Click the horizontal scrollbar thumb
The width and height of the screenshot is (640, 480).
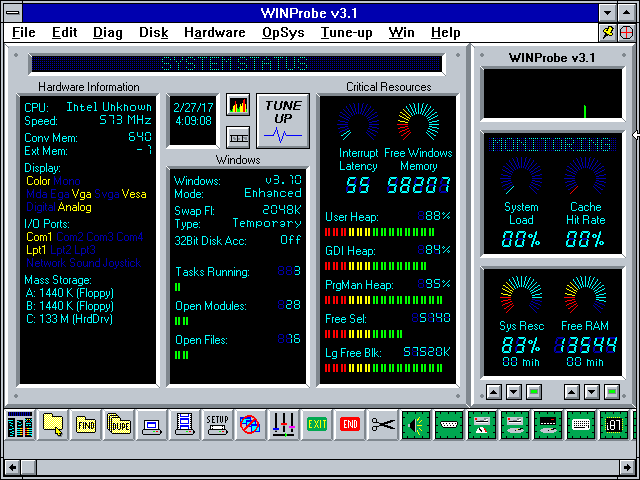pyautogui.click(x=29, y=467)
